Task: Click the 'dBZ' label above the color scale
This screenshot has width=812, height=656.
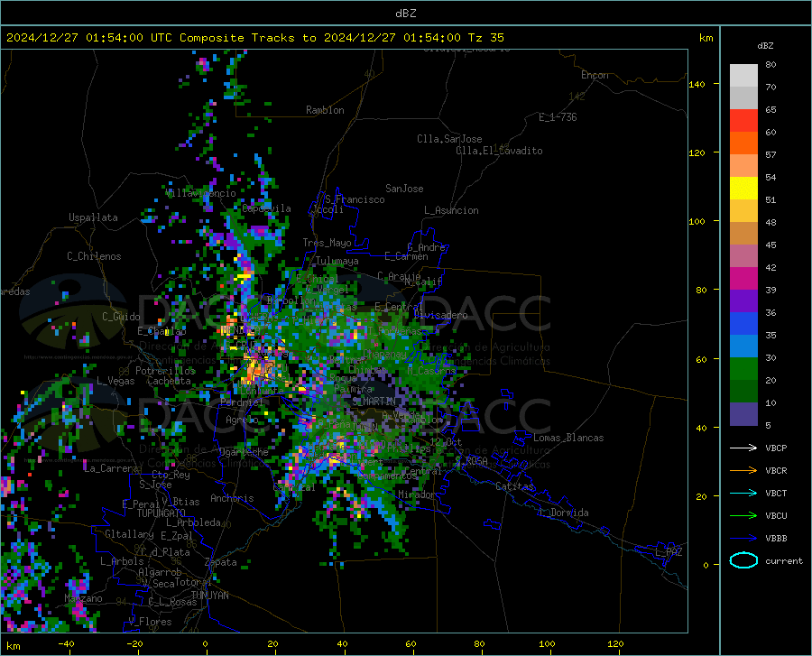Action: click(765, 45)
